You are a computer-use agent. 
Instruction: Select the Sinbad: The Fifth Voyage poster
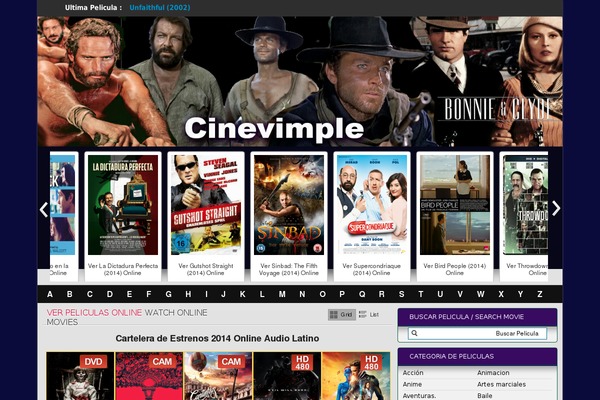coord(289,205)
